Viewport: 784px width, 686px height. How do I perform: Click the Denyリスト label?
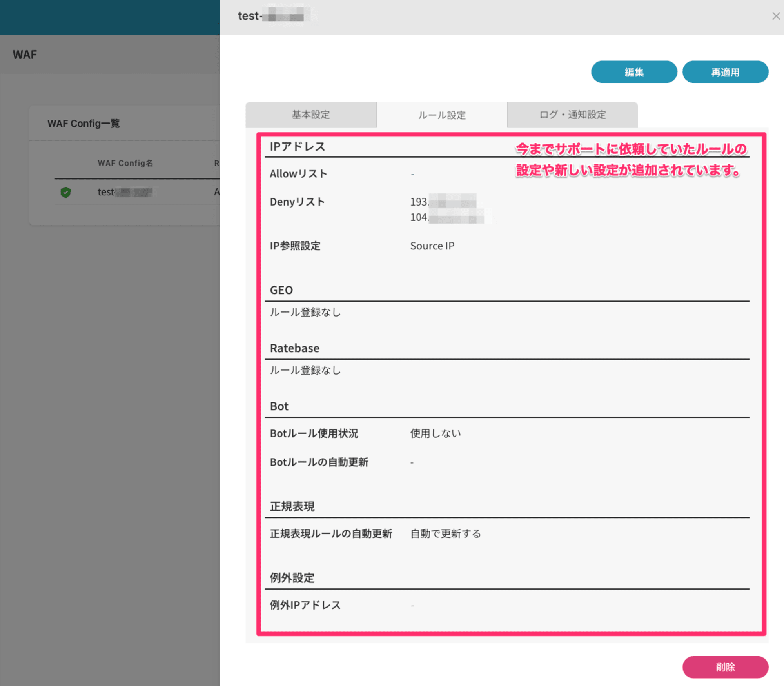(297, 202)
